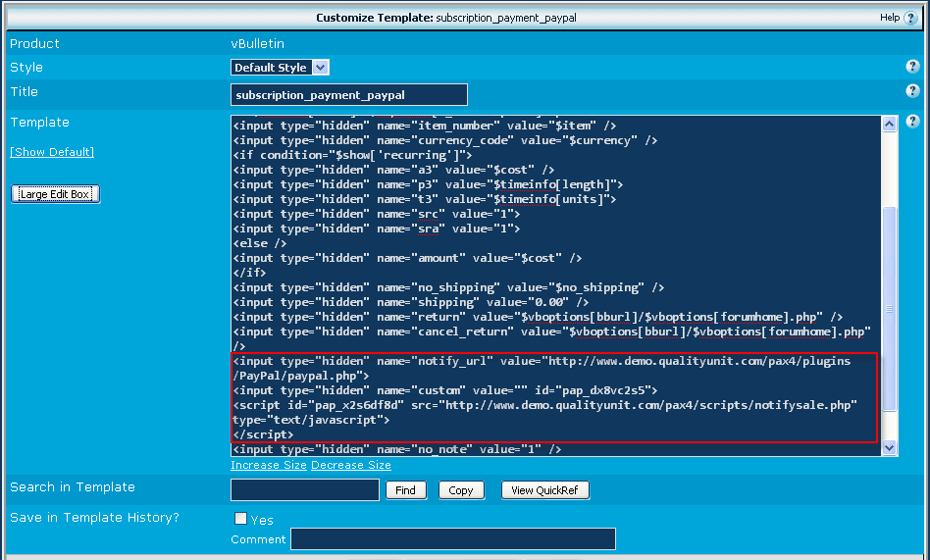Click the </if> closing tag line
The image size is (930, 560).
point(249,273)
